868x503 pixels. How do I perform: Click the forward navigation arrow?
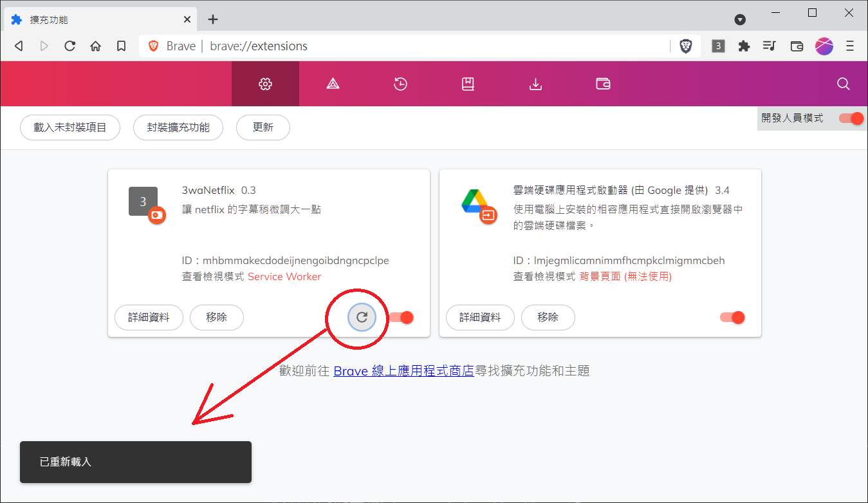click(x=44, y=46)
